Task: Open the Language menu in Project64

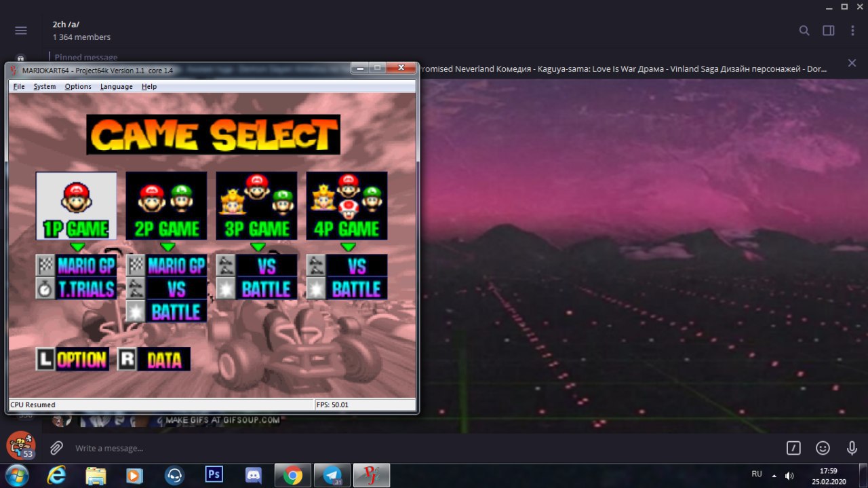Action: coord(117,86)
